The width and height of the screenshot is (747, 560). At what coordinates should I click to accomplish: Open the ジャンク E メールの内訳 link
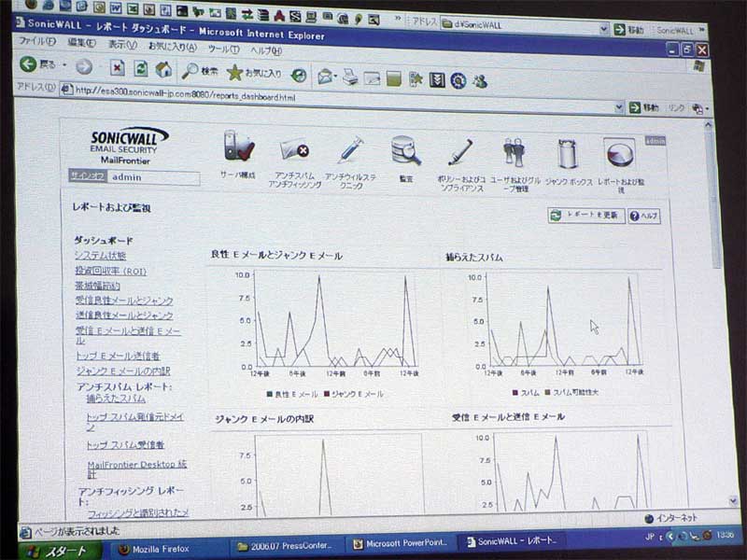click(x=123, y=371)
